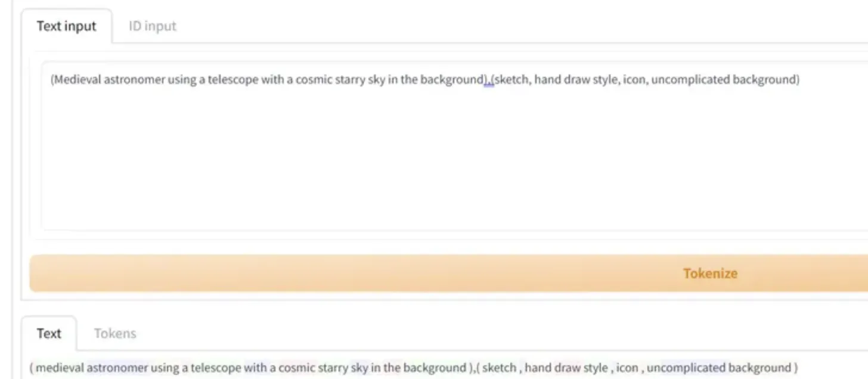
Task: Select the Text output tab
Action: (49, 334)
